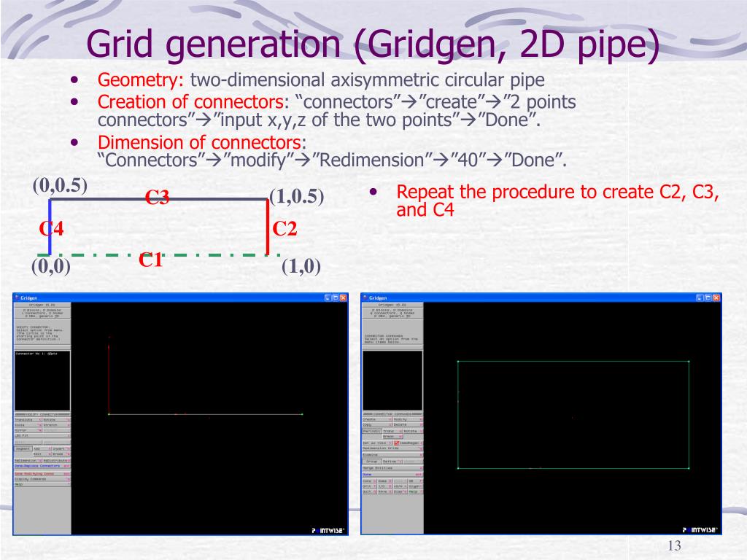This screenshot has width=747, height=560.
Task: Click the red vertical connector in left viewport
Action: 109,379
